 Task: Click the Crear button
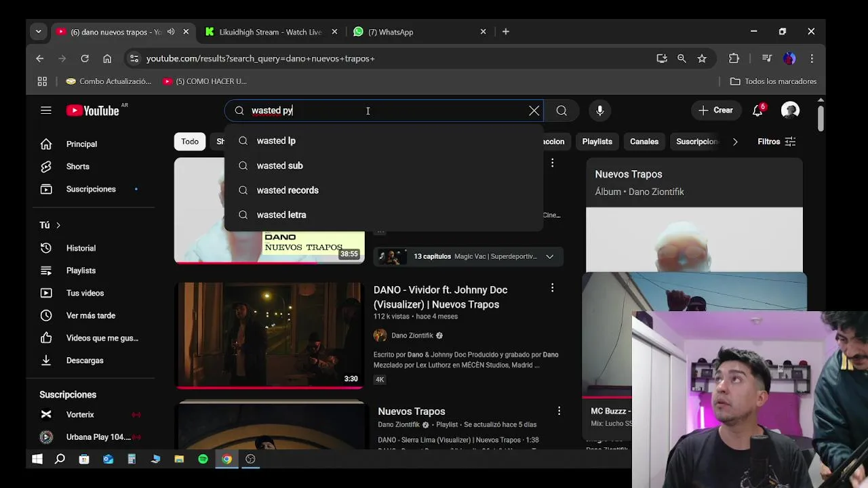click(716, 110)
